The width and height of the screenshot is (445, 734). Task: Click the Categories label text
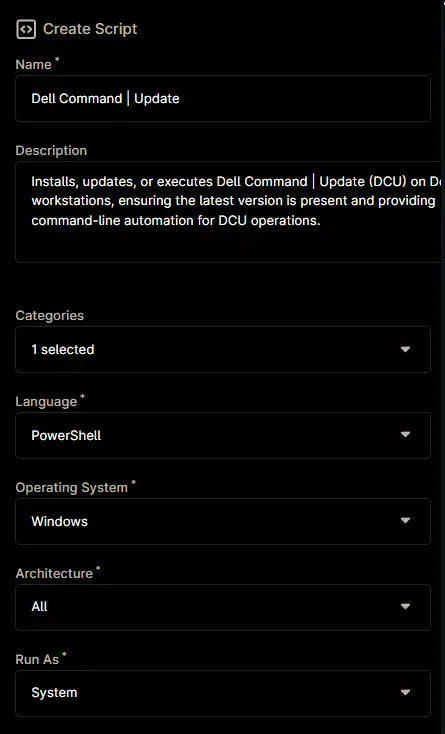click(50, 316)
